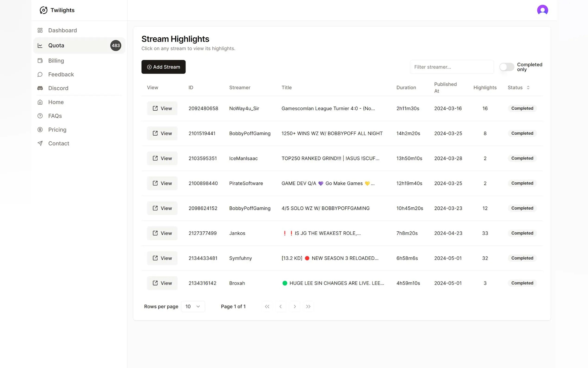Sort table by Status column
This screenshot has width=588, height=368.
click(x=519, y=88)
